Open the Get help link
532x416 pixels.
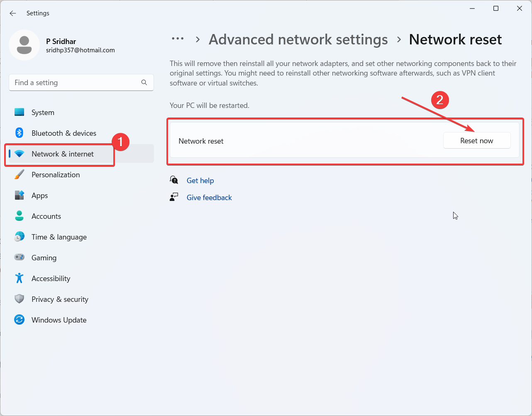[x=200, y=181]
